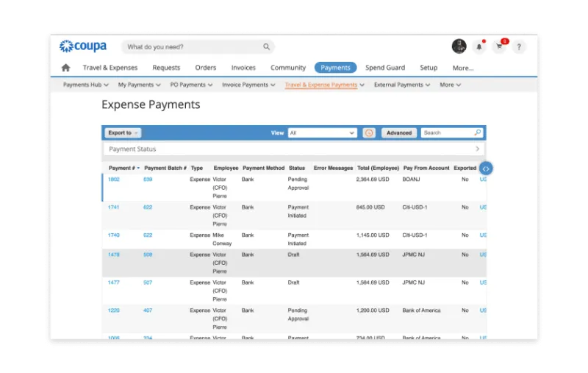Screen dimensions: 588x373
Task: Open payment number 1802 link
Action: [x=114, y=180]
